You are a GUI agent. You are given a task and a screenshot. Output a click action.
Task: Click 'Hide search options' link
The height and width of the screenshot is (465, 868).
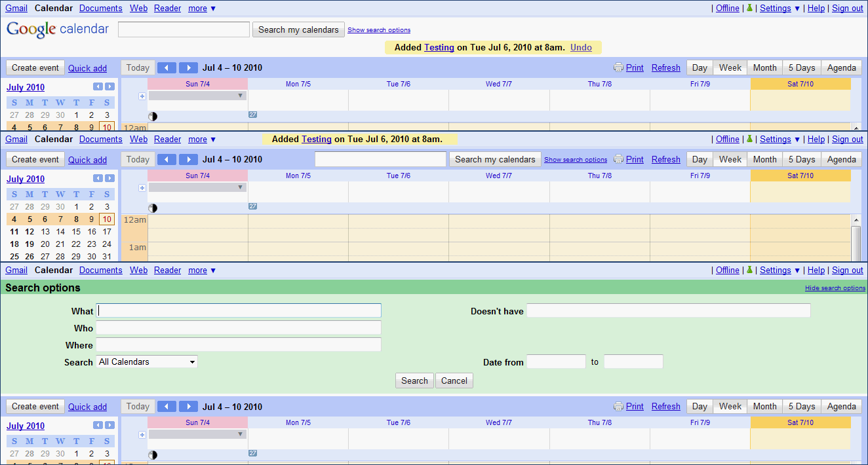tap(835, 288)
